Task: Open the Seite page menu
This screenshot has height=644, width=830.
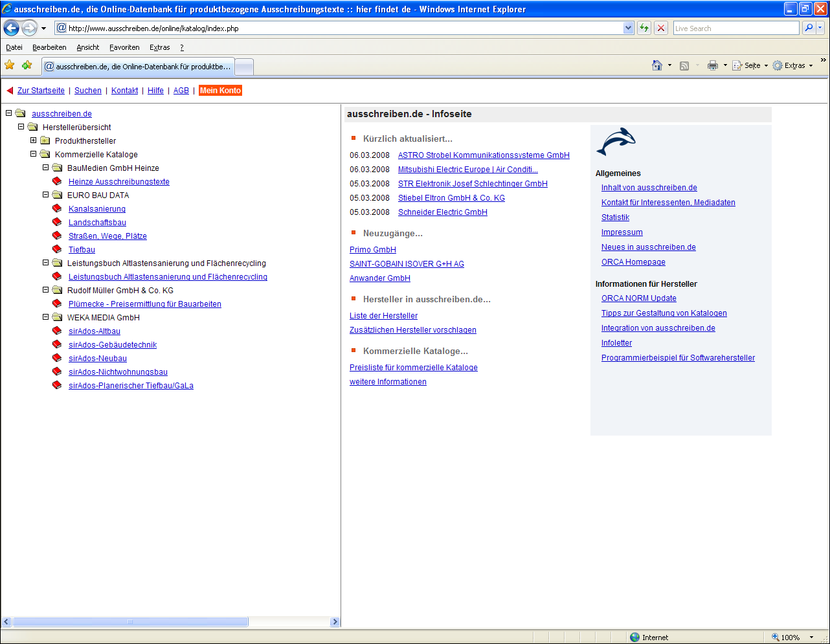Action: point(750,65)
